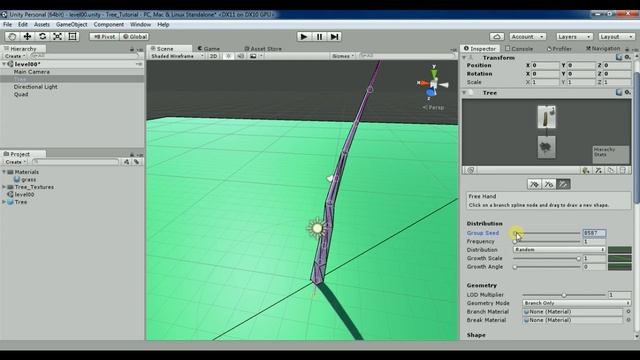640x360 pixels.
Task: Click the Play button
Action: click(304, 37)
